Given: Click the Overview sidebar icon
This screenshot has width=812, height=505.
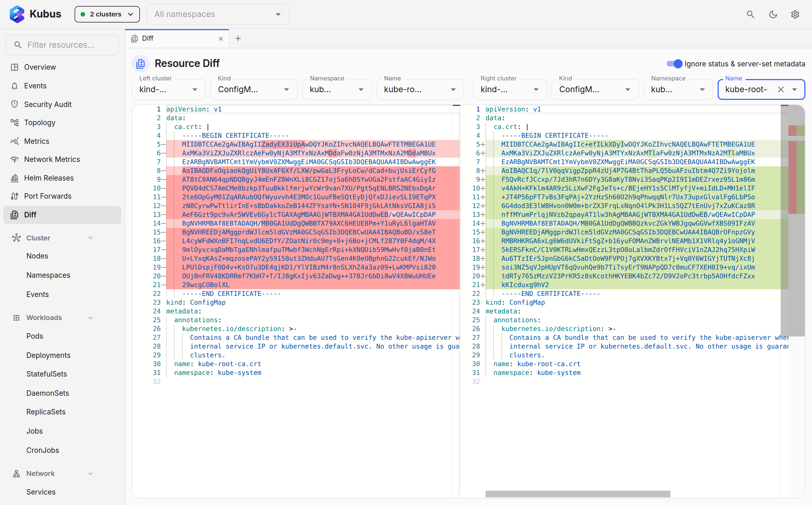Looking at the screenshot, I should pos(14,67).
